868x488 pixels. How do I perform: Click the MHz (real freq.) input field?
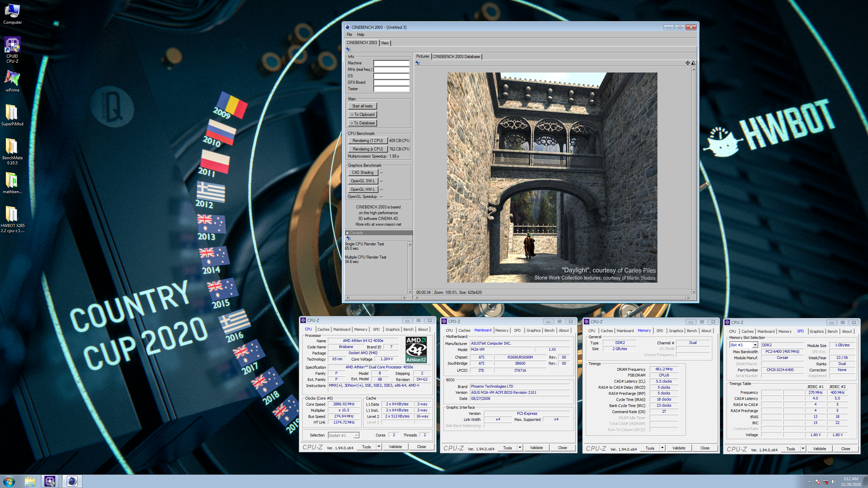coord(391,69)
